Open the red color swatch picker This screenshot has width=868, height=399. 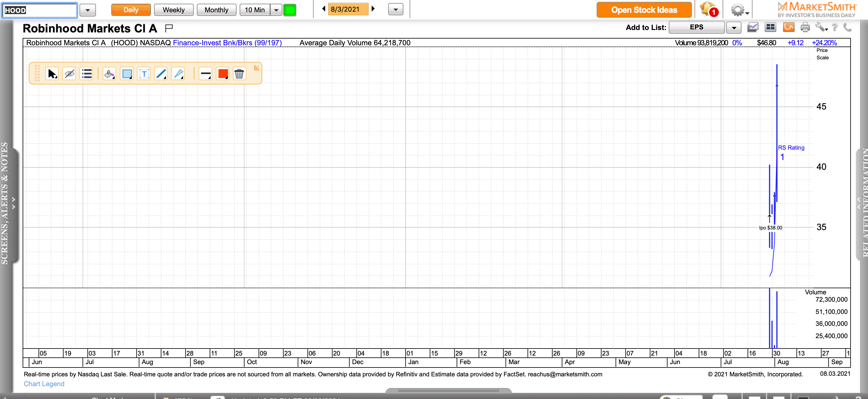(x=223, y=73)
